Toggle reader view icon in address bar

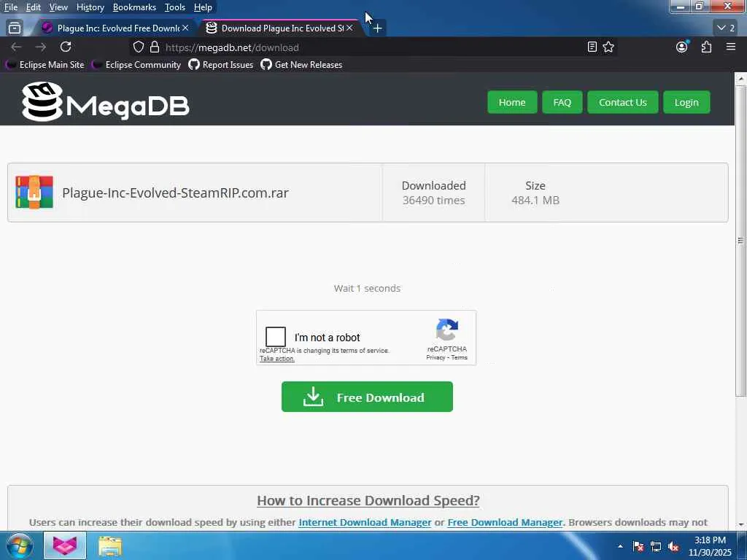pyautogui.click(x=592, y=47)
